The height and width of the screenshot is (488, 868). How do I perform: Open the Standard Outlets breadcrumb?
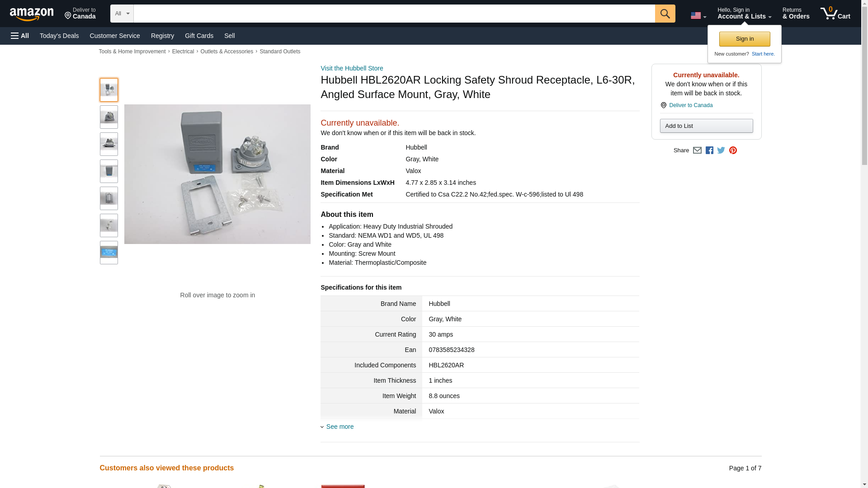click(280, 52)
